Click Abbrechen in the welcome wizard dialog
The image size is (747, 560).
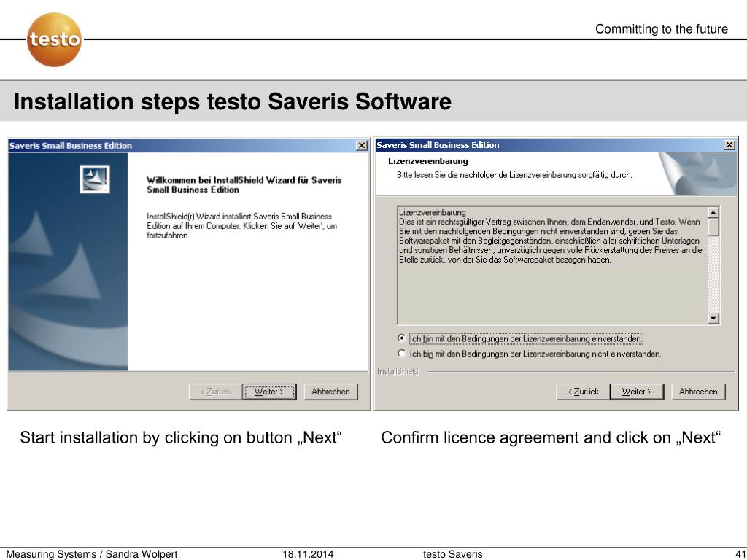pos(330,392)
